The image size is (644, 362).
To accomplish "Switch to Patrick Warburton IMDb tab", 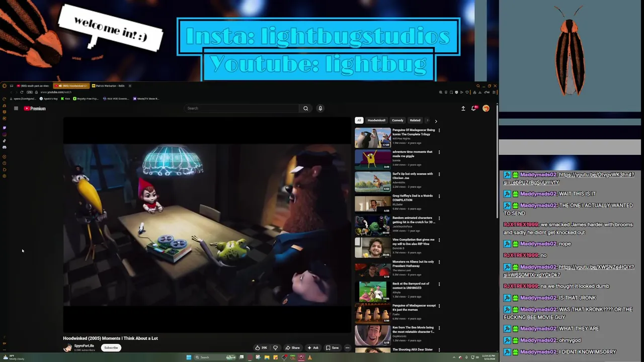I will click(x=108, y=86).
